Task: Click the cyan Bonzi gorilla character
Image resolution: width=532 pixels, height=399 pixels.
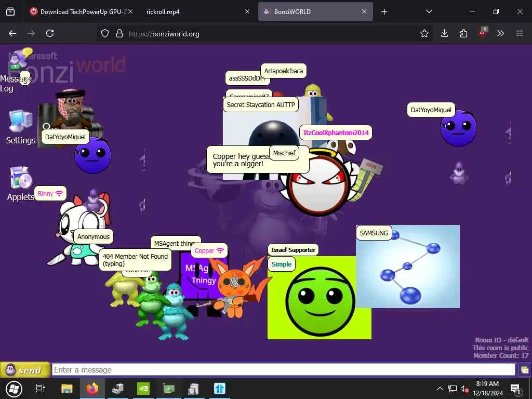Action: tap(174, 312)
